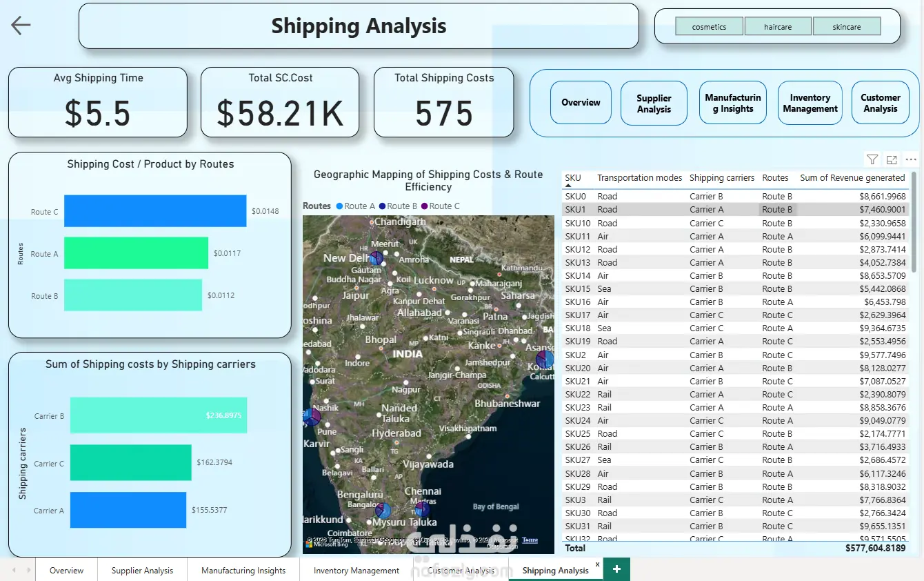Open more options ellipsis above the table
This screenshot has height=581, width=924.
911,159
